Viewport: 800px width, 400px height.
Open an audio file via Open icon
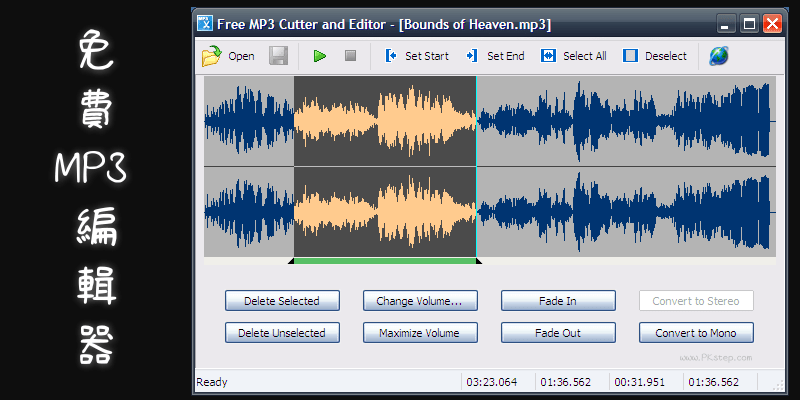pyautogui.click(x=211, y=56)
